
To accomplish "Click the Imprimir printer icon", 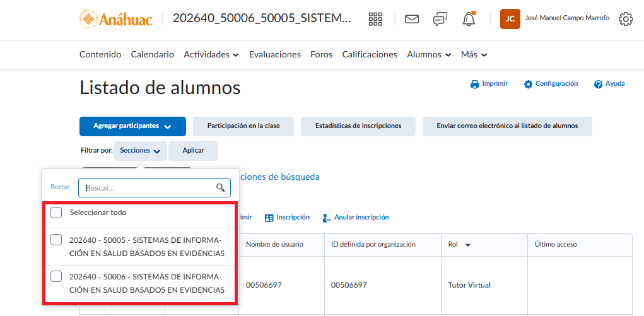I will (475, 84).
